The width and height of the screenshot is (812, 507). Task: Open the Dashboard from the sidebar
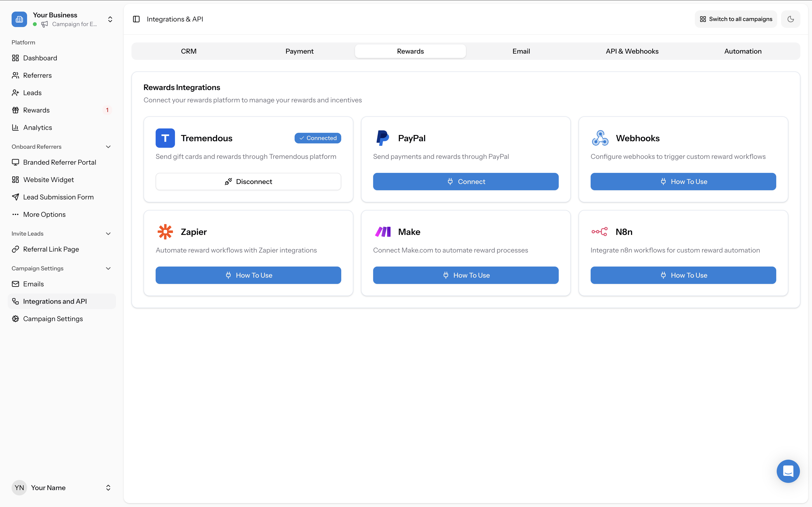(x=40, y=58)
